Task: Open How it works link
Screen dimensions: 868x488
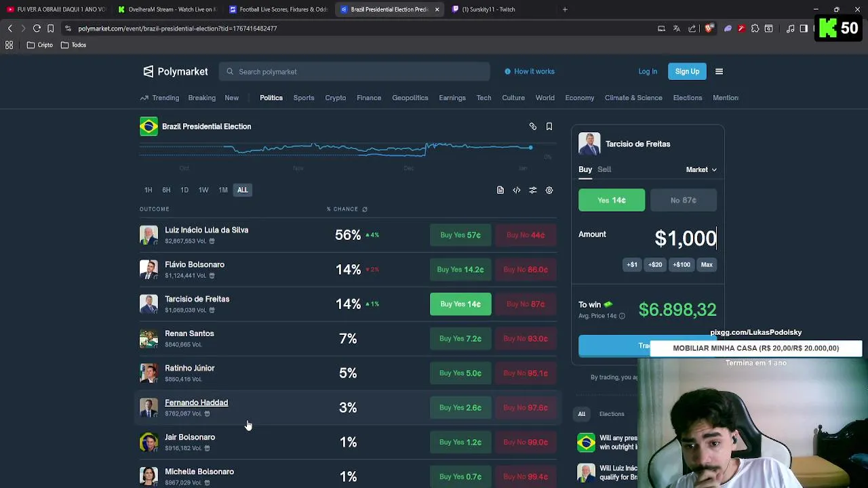Action: [530, 71]
